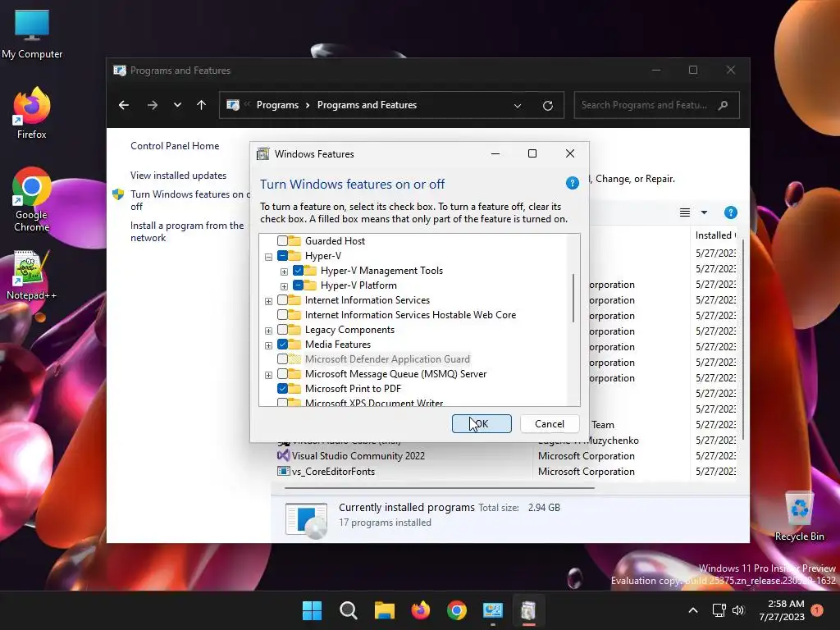Open the view options list icon
840x630 pixels.
tap(685, 212)
